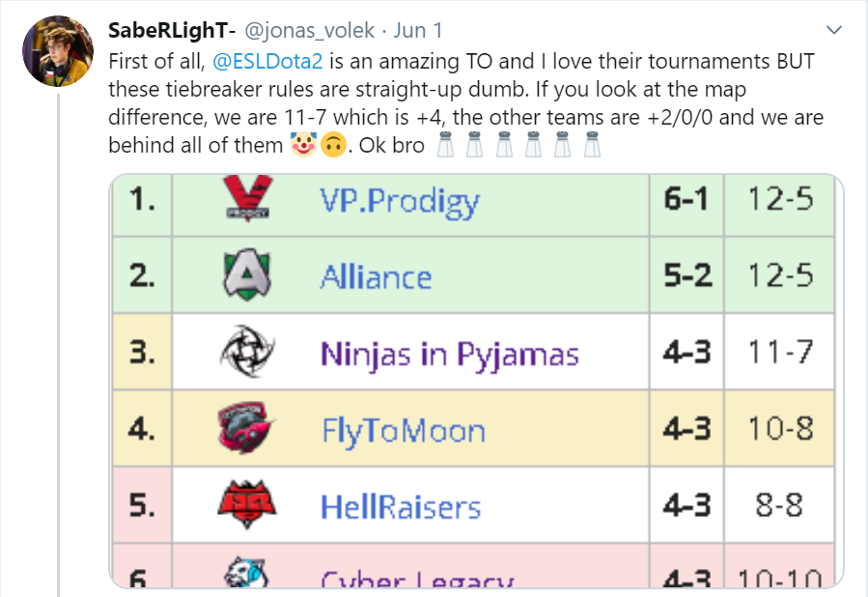Open the standings table image
The image size is (868, 597).
(477, 381)
